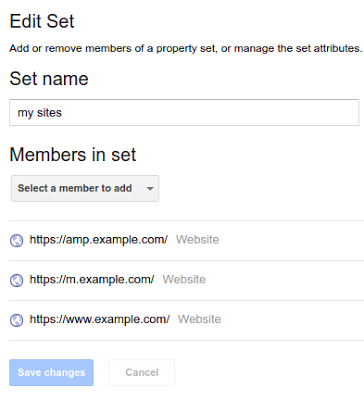
Task: Click the Website label next to www.example.com
Action: (199, 319)
